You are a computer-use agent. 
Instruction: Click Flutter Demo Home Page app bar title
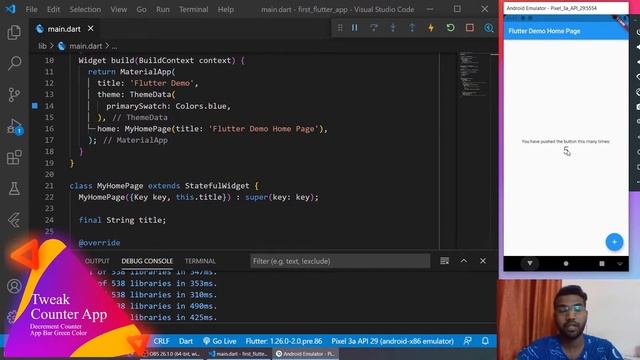tap(544, 31)
